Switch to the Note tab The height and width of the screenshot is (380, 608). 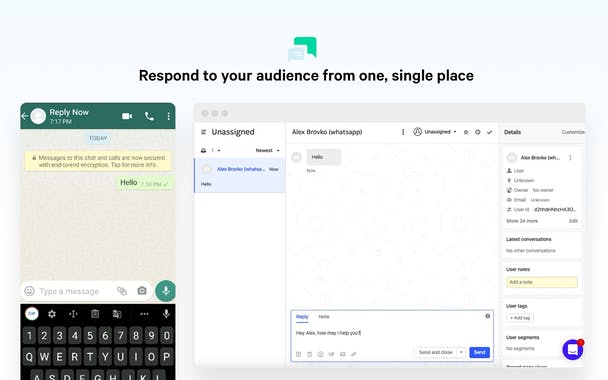click(x=324, y=317)
